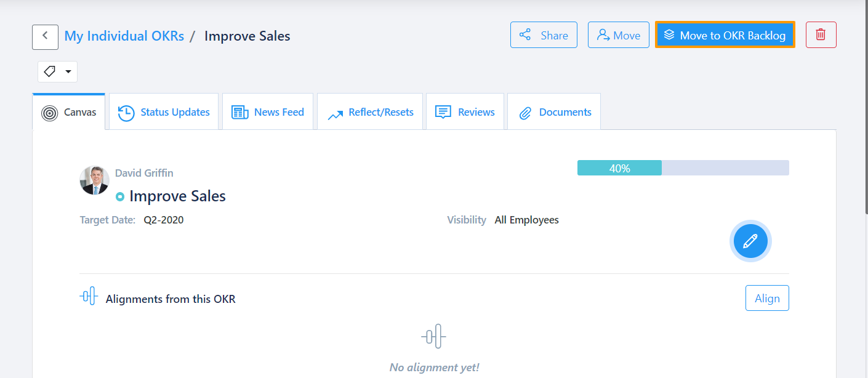
Task: Click the Align button
Action: coord(766,299)
